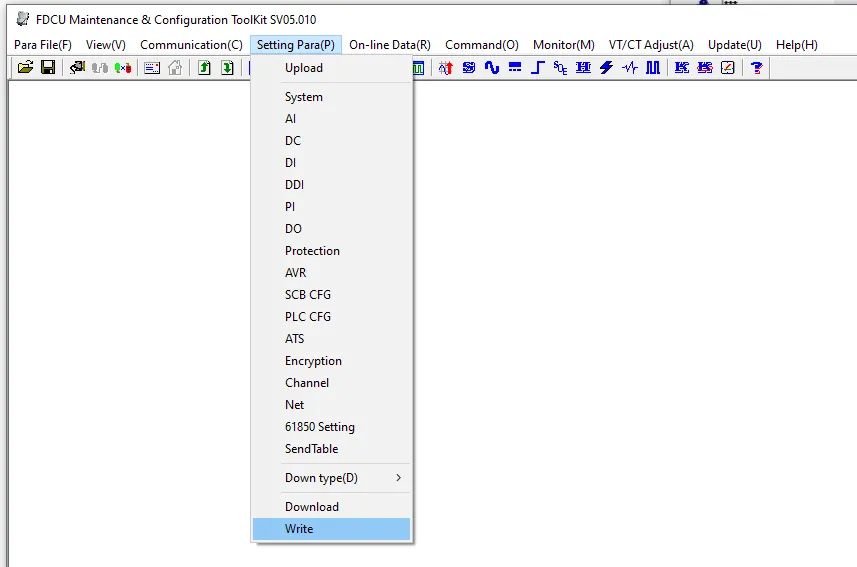Open Protection settings from the menu
The width and height of the screenshot is (857, 567).
331,250
